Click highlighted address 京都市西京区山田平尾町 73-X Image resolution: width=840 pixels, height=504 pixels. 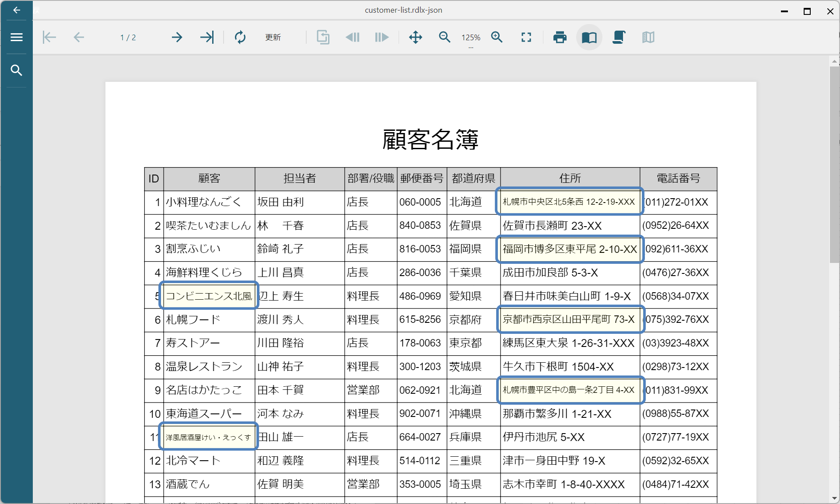pyautogui.click(x=570, y=319)
